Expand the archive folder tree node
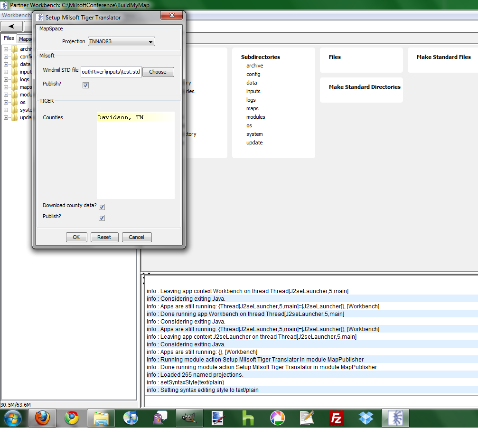Viewport: 478px width, 448px height. pos(6,49)
